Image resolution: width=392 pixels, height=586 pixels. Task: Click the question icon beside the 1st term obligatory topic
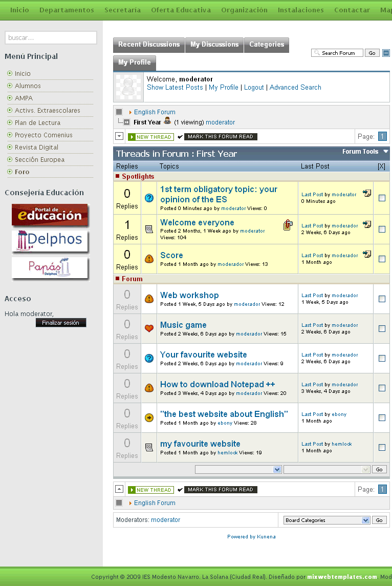[x=149, y=198]
